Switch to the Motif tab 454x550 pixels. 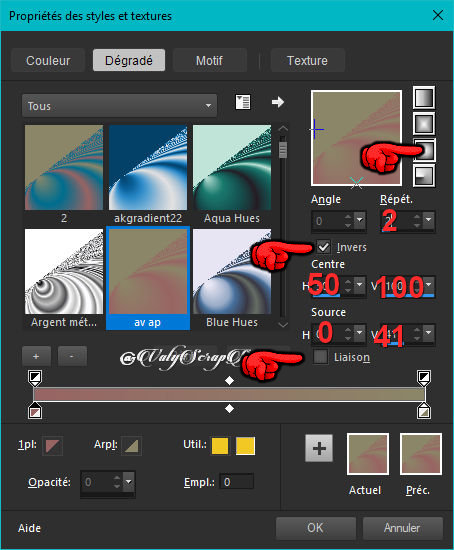pos(209,60)
